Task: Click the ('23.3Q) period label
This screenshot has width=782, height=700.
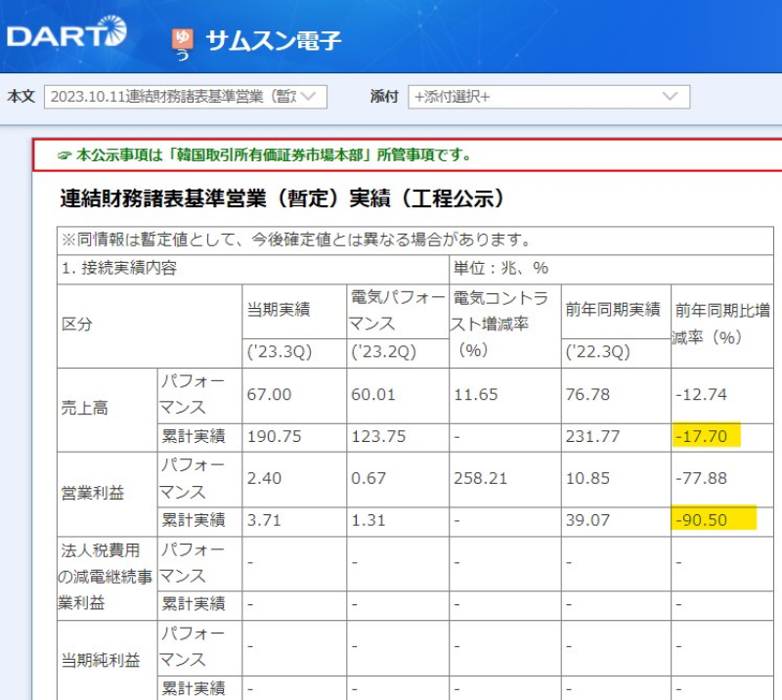Action: click(294, 353)
